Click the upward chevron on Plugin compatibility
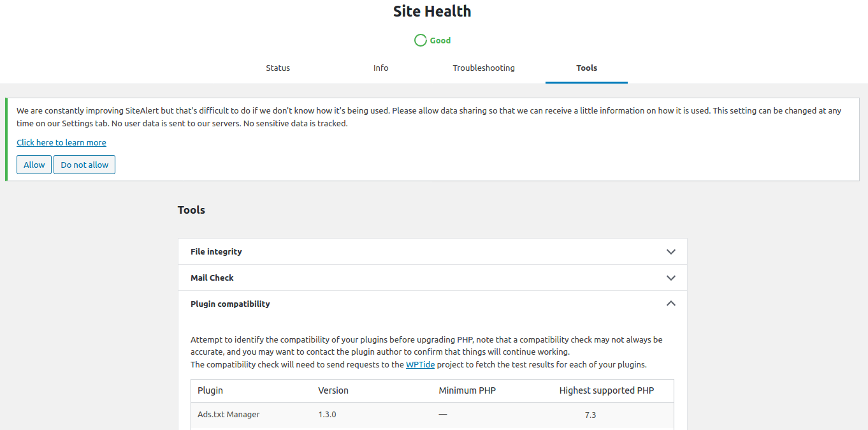The image size is (868, 430). point(670,304)
